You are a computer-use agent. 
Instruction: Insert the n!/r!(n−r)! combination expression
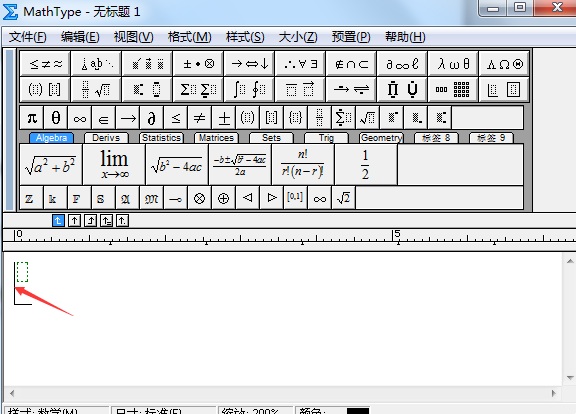click(303, 165)
